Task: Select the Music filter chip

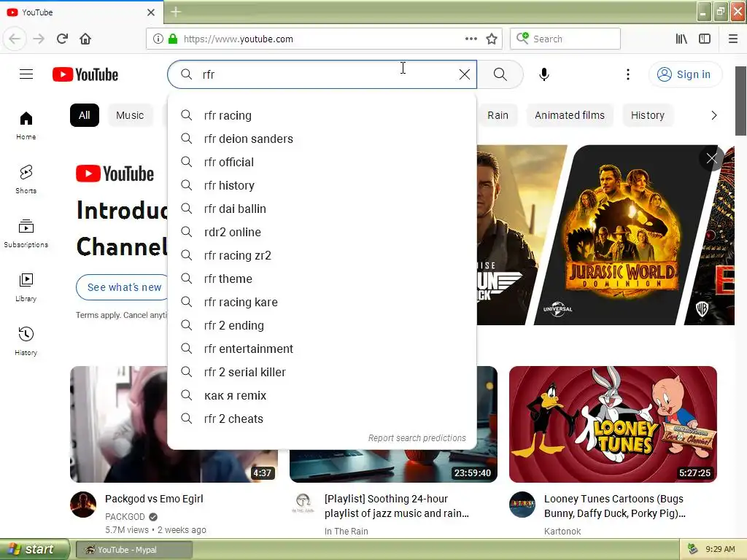Action: (x=130, y=115)
